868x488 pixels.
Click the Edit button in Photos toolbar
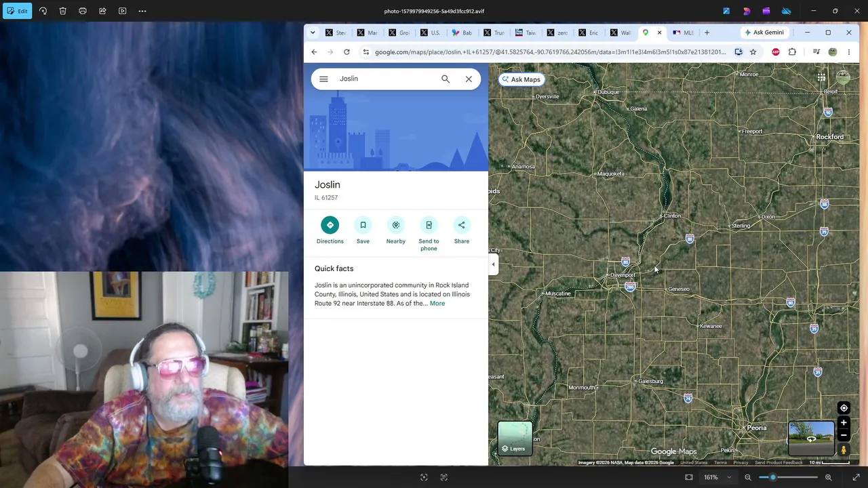point(17,11)
